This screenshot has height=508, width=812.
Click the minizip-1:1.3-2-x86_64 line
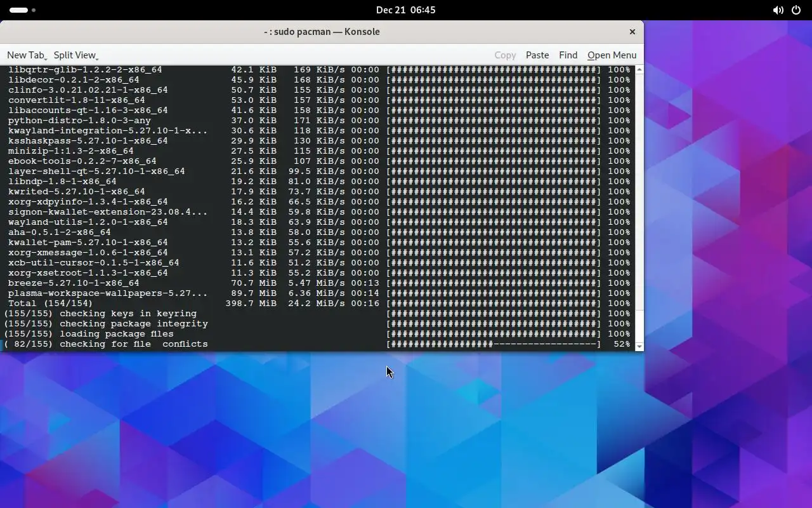tap(319, 151)
